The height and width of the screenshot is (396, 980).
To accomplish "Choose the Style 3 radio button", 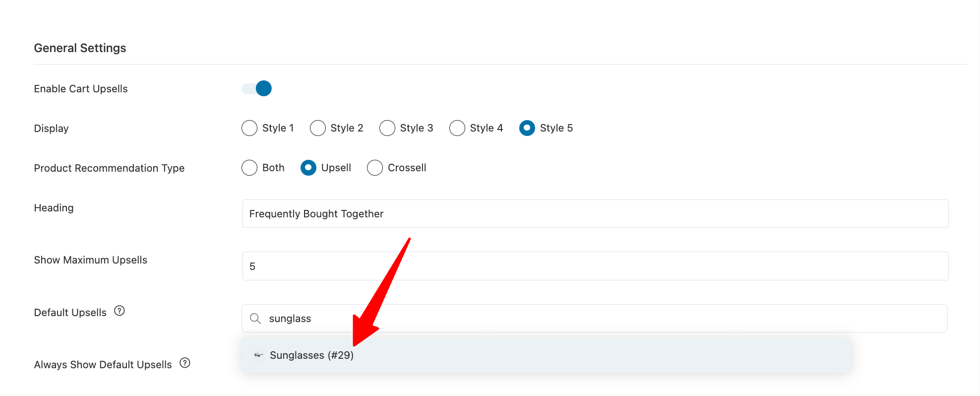I will (x=387, y=128).
